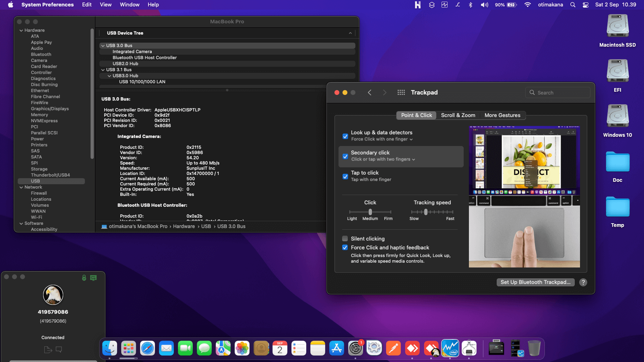Open Launchpad from the Dock
The image size is (644, 362).
(128, 348)
